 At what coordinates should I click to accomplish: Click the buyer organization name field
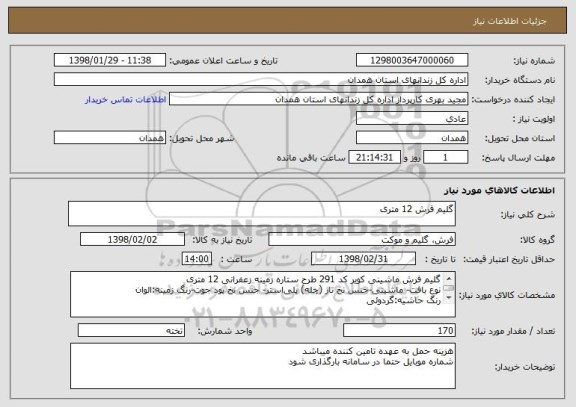[261, 80]
